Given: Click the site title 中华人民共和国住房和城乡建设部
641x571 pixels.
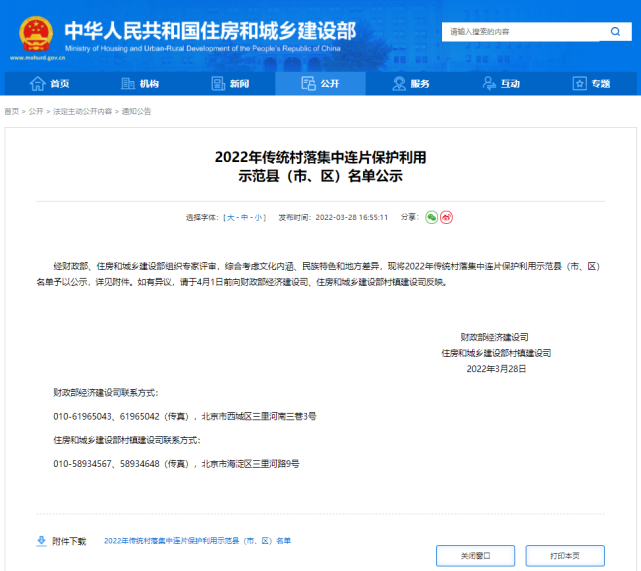Looking at the screenshot, I should (x=211, y=31).
